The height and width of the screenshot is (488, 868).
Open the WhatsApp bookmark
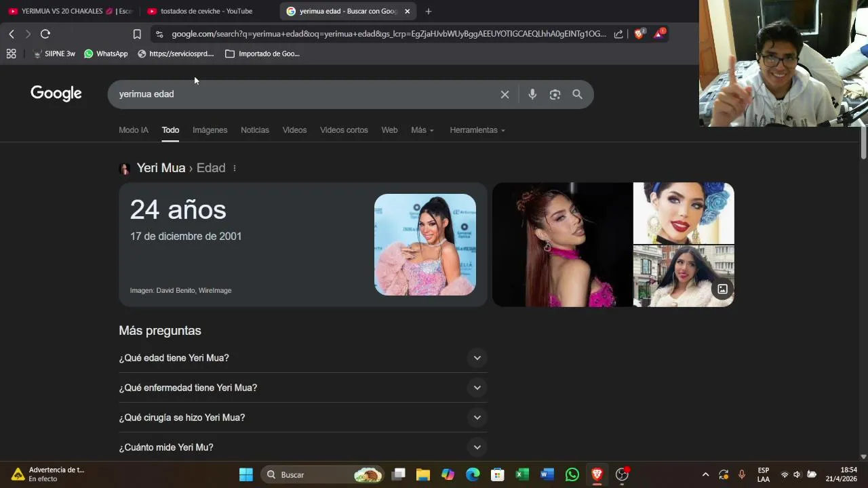pyautogui.click(x=106, y=54)
